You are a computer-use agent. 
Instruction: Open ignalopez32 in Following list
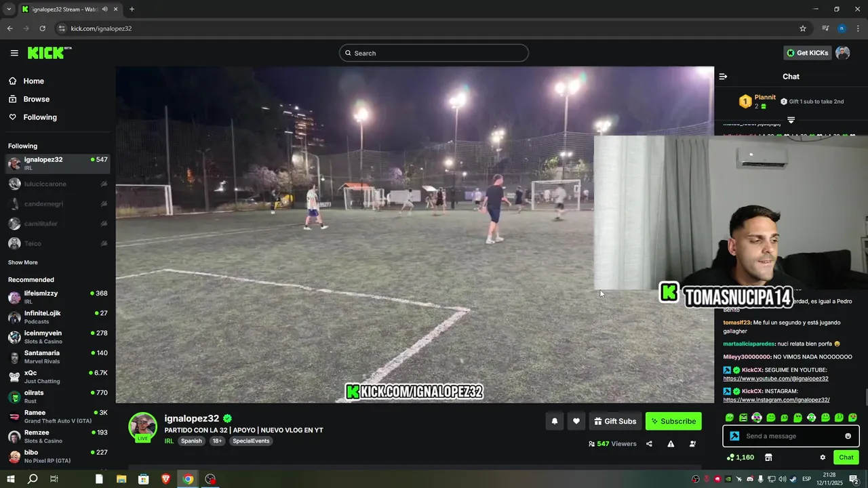tap(58, 163)
